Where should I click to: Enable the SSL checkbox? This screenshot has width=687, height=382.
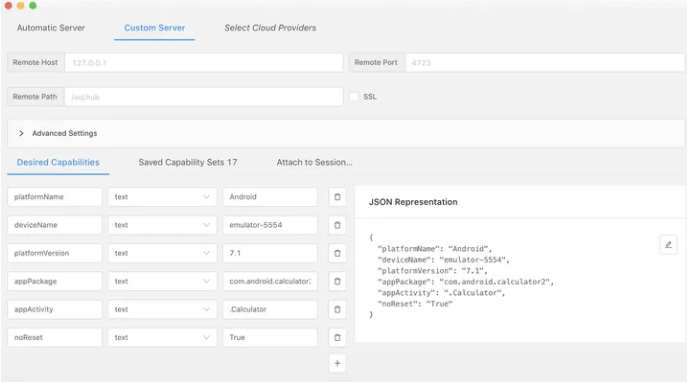click(x=354, y=97)
